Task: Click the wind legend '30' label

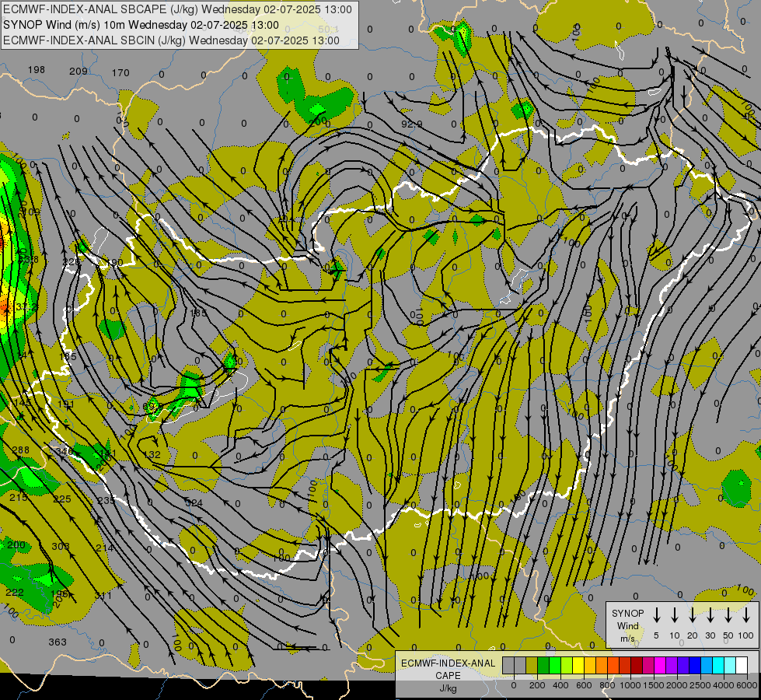Action: pos(710,635)
